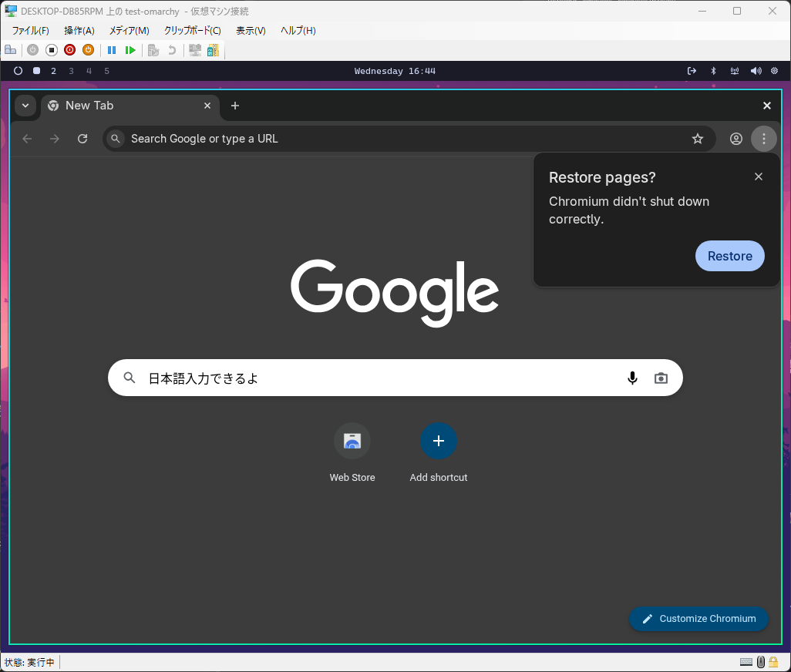
Task: Open the 表示(V) menu
Action: pyautogui.click(x=251, y=31)
